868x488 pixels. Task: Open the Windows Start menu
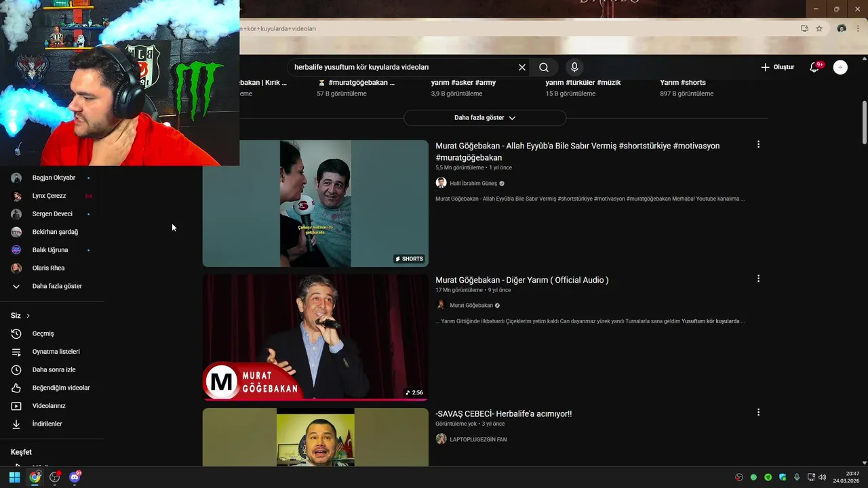click(x=14, y=477)
